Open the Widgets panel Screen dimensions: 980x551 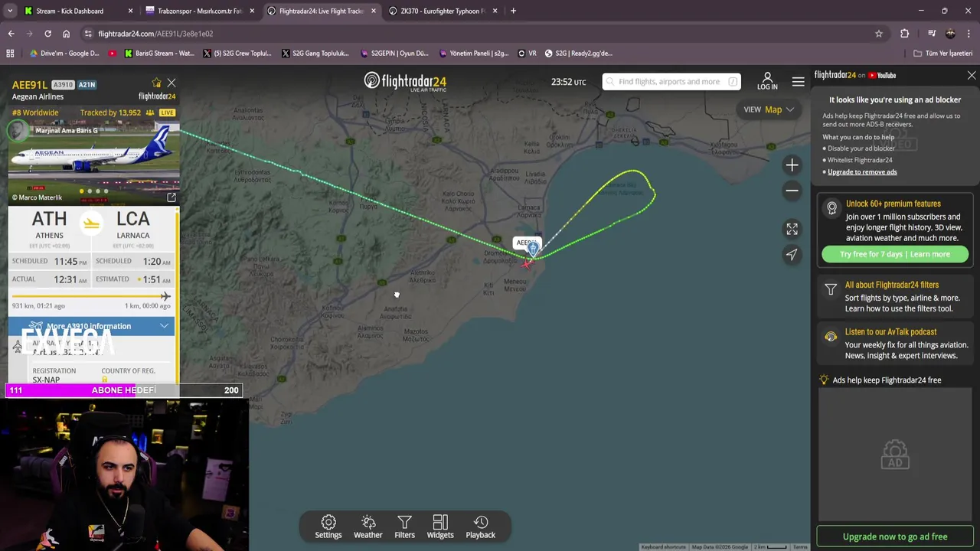tap(440, 527)
